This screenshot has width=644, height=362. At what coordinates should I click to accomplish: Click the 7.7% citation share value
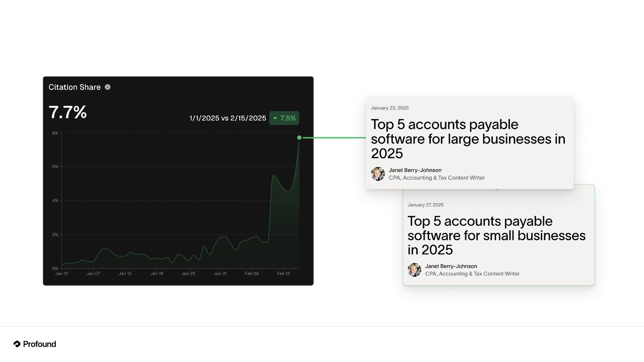(68, 112)
